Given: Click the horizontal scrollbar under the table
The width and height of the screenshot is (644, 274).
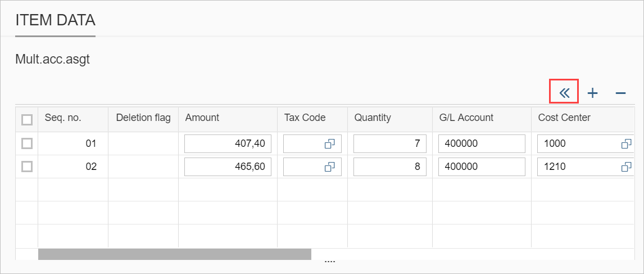Looking at the screenshot, I should pyautogui.click(x=174, y=254).
